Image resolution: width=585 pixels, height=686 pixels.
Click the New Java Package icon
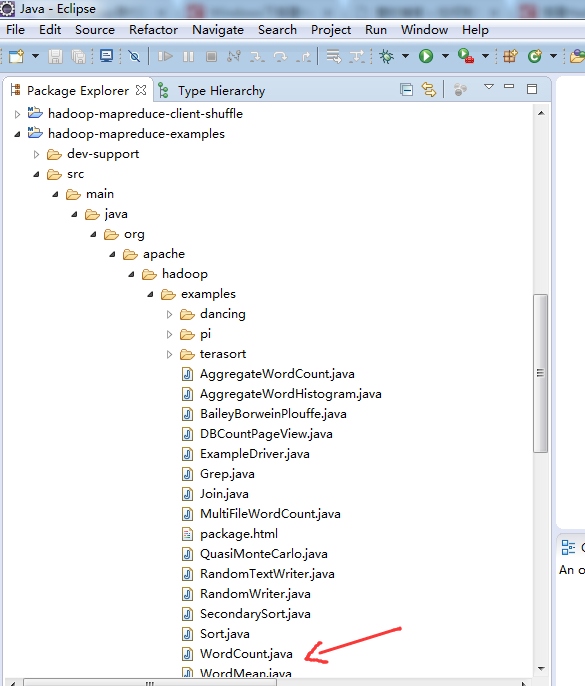point(510,56)
